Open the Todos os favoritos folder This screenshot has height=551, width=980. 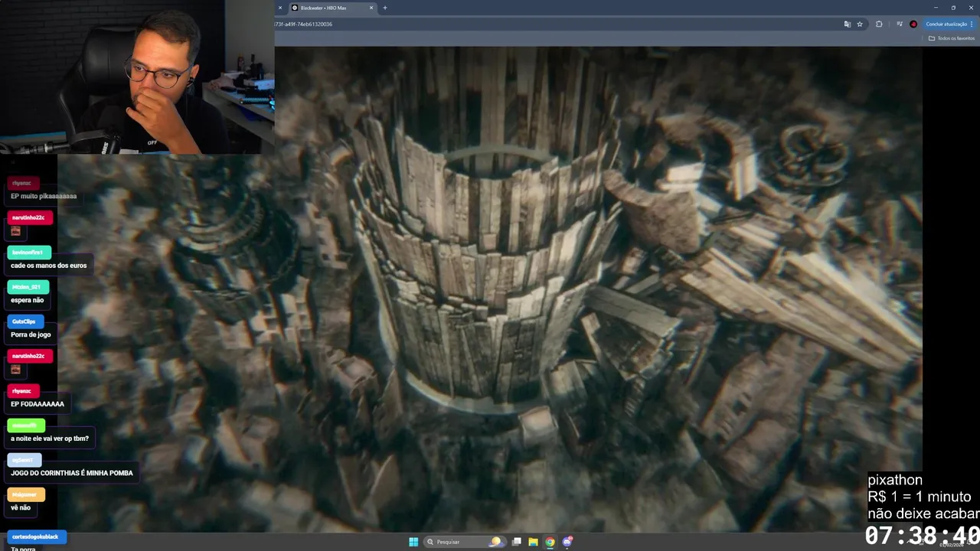coord(952,38)
